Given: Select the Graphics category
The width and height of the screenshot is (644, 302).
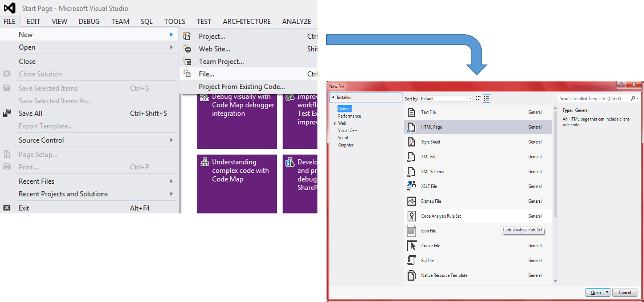Looking at the screenshot, I should pyautogui.click(x=346, y=145).
